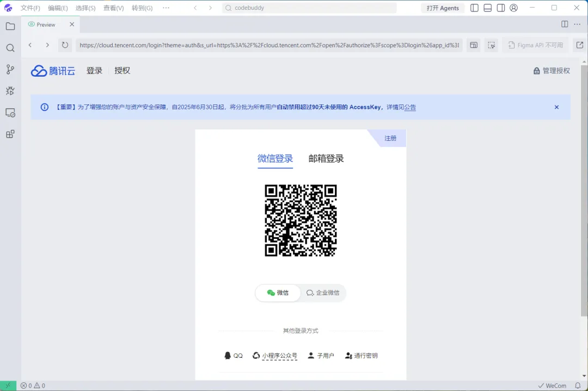588x391 pixels.
Task: Click the preview page vertical scrollbar
Action: (x=584, y=190)
